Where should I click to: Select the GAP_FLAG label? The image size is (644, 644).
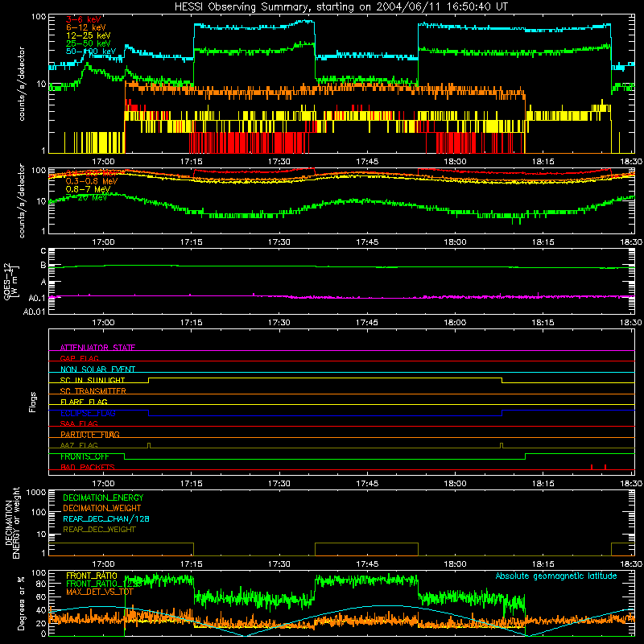79,358
